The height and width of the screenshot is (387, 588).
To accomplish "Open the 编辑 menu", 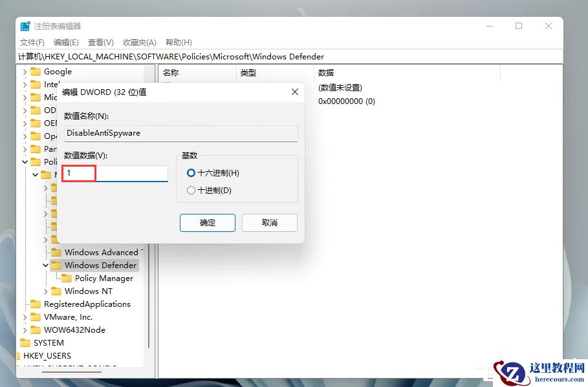I will tap(65, 42).
